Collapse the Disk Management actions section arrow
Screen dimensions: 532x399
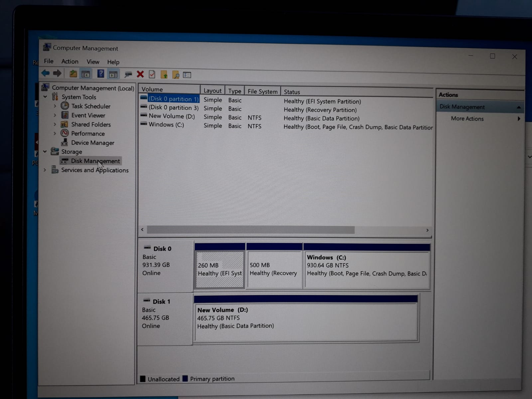(519, 107)
